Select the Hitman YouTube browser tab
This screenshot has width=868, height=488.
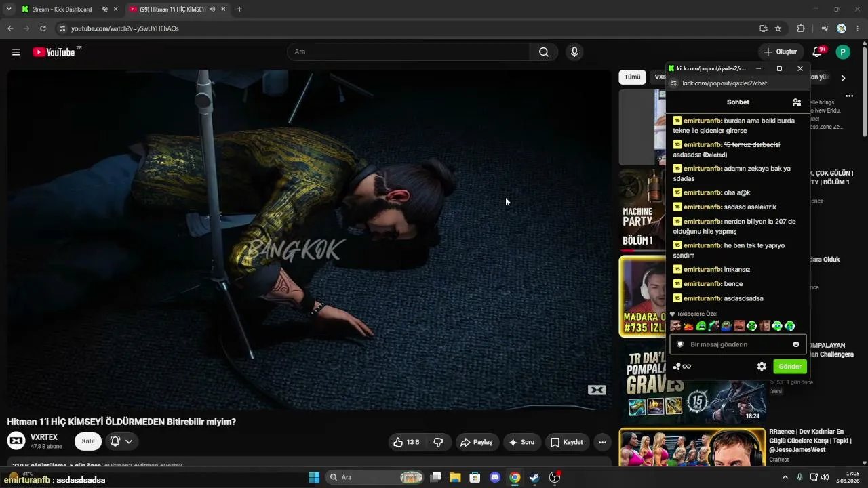click(172, 9)
